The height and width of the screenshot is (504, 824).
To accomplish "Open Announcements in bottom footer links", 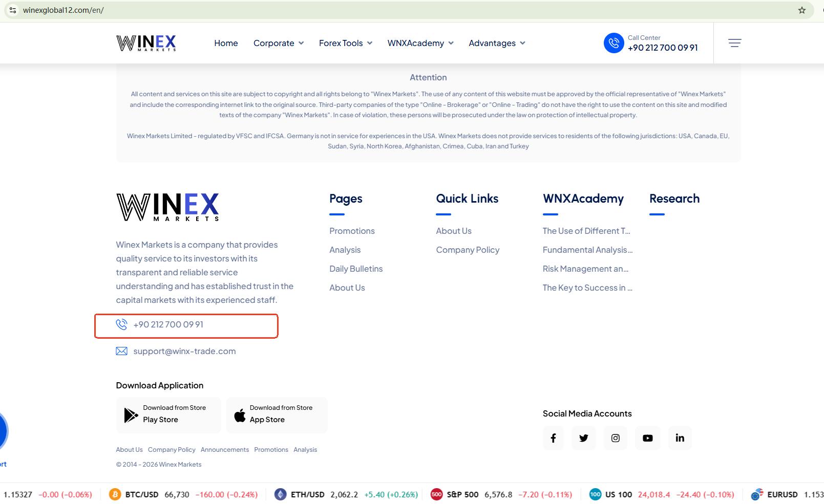I will (x=225, y=450).
